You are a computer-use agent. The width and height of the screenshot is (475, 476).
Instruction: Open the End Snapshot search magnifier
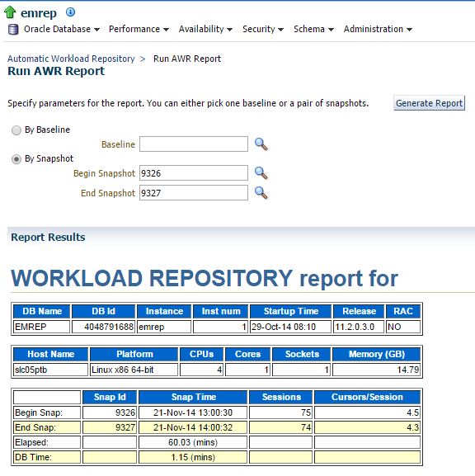pyautogui.click(x=261, y=193)
